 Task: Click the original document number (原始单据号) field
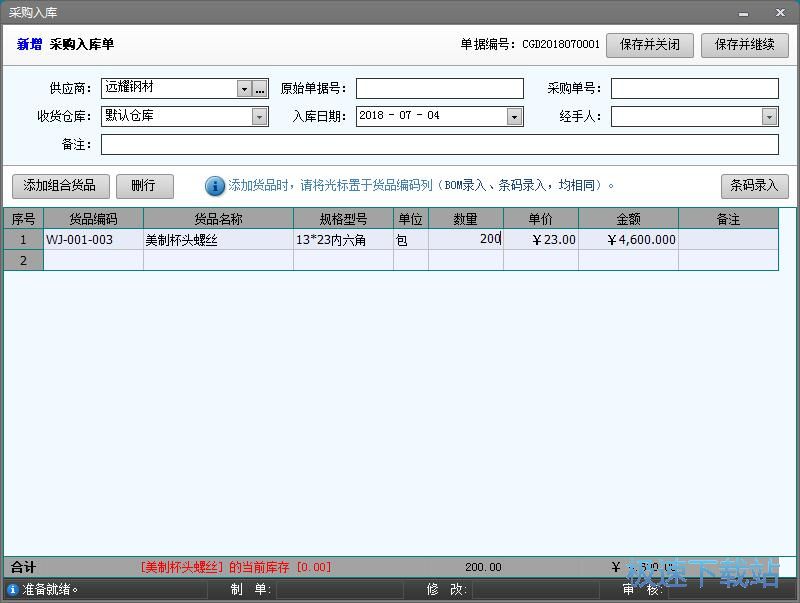(440, 88)
